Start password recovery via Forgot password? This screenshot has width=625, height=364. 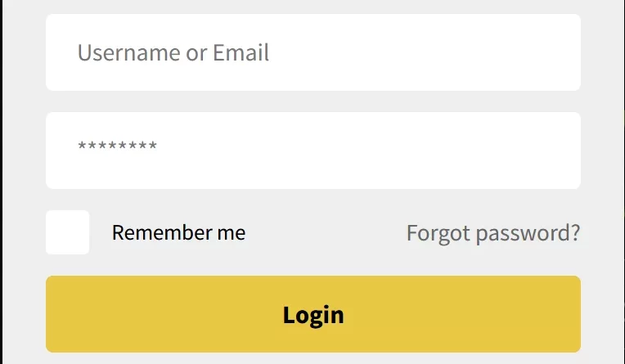click(x=493, y=233)
